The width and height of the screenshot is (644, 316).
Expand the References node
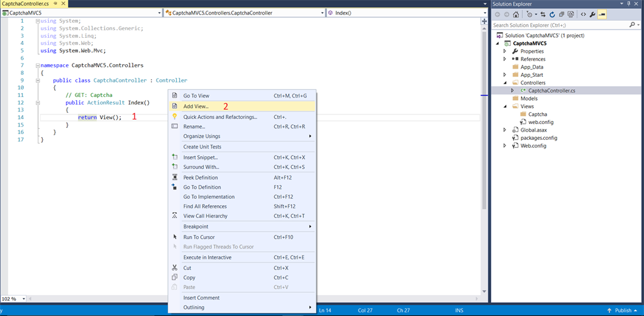click(506, 59)
